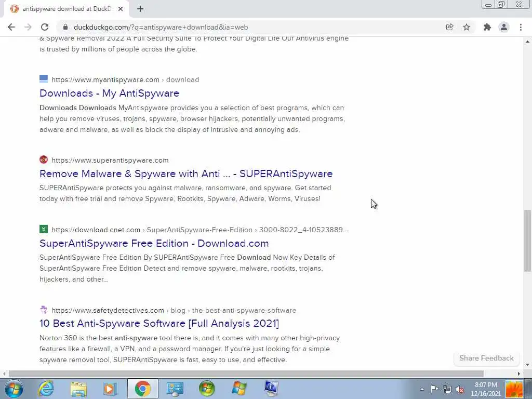532x399 pixels.
Task: Click the myantispyware.com URL line
Action: 125,79
